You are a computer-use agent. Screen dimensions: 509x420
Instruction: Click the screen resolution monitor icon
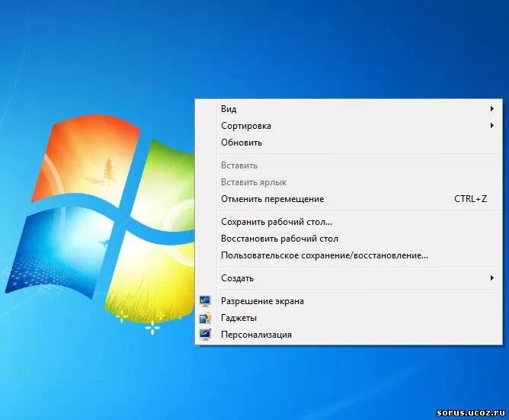coord(205,301)
